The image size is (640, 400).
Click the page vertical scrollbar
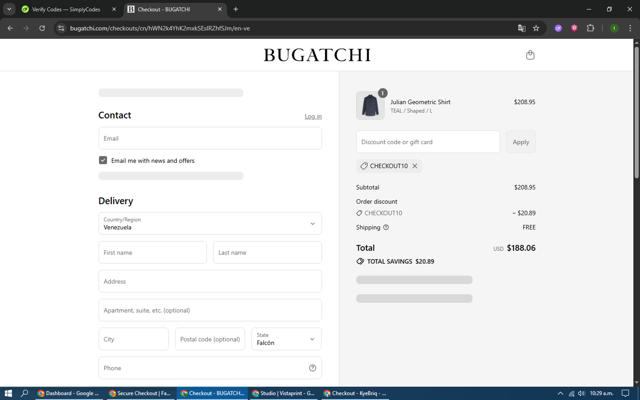636,112
